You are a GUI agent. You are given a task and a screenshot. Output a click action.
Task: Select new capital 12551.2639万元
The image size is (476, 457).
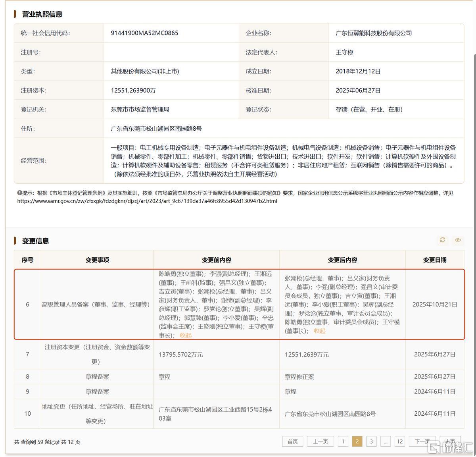(x=307, y=355)
